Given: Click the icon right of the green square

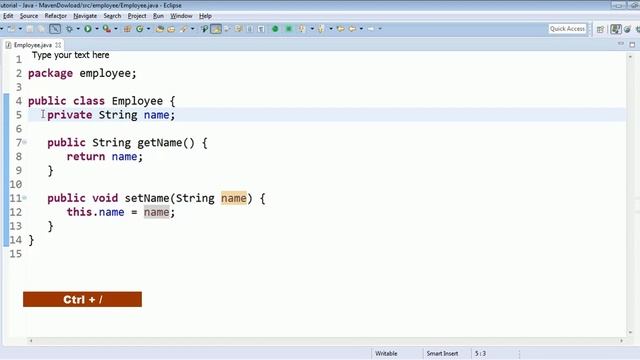Looking at the screenshot, I should coord(302,29).
